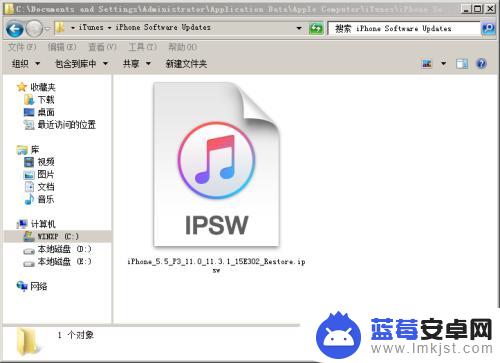Open the 查看(V) menu
Image resolution: width=500 pixels, height=363 pixels.
click(102, 47)
